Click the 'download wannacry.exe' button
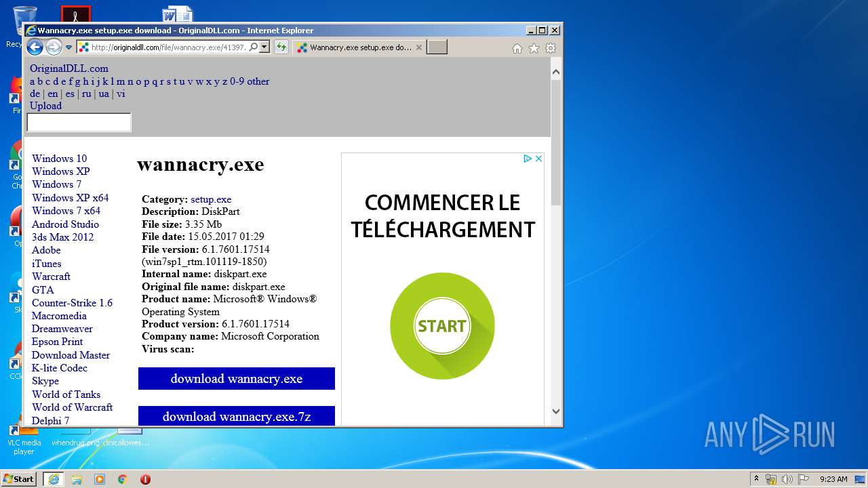 (x=237, y=379)
